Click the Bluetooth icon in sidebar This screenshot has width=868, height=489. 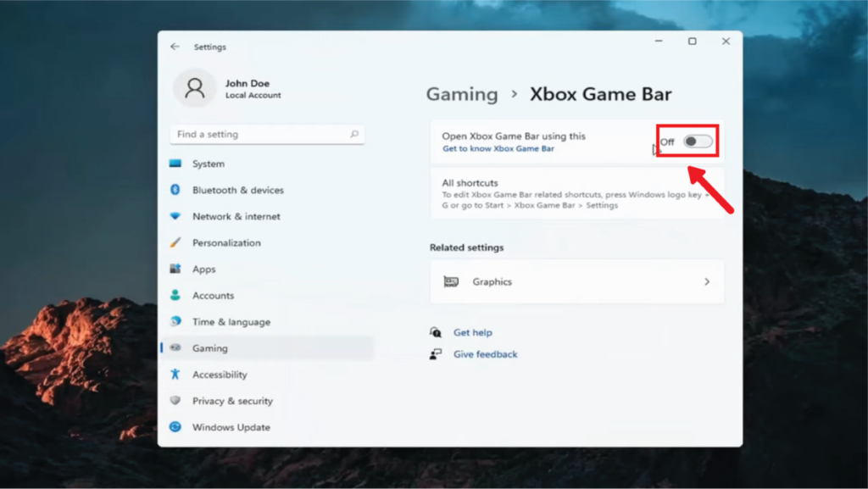coord(175,190)
